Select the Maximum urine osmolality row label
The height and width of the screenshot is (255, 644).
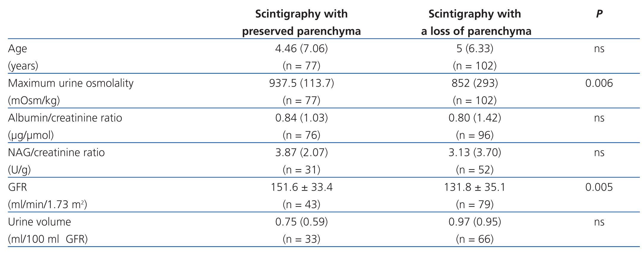point(71,83)
